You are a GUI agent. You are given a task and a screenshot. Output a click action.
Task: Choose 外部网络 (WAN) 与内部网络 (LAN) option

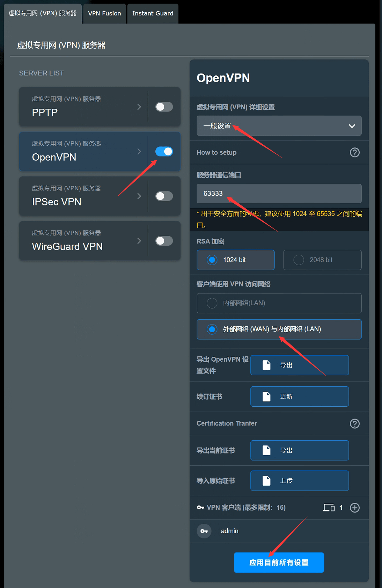(279, 329)
